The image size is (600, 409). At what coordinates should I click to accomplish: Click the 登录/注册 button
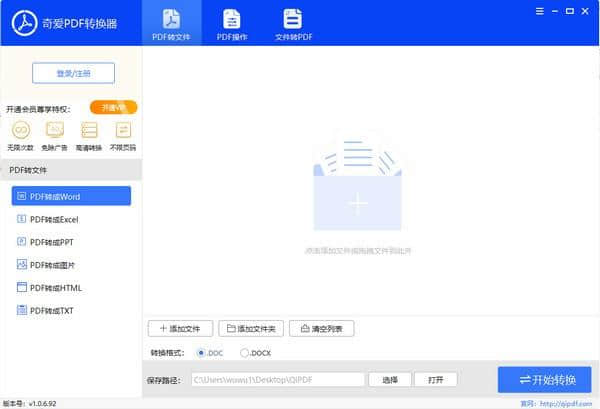[73, 72]
